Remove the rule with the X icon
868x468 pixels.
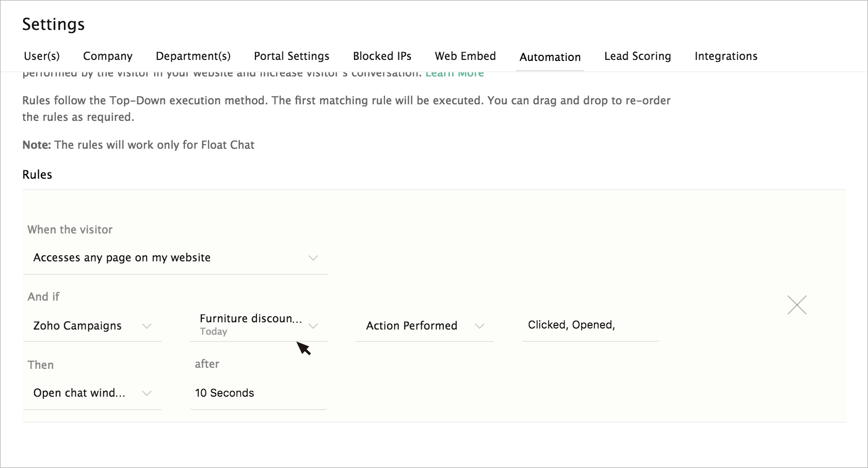797,305
